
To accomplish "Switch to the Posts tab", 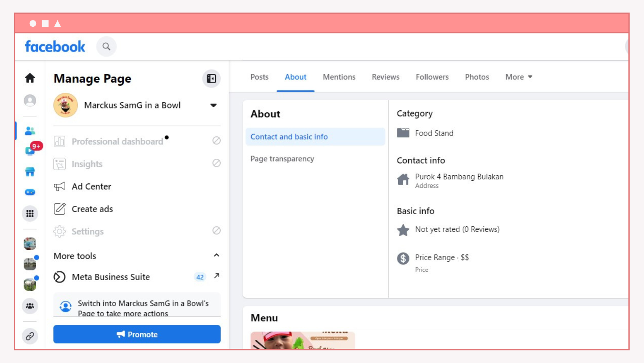I will 260,77.
